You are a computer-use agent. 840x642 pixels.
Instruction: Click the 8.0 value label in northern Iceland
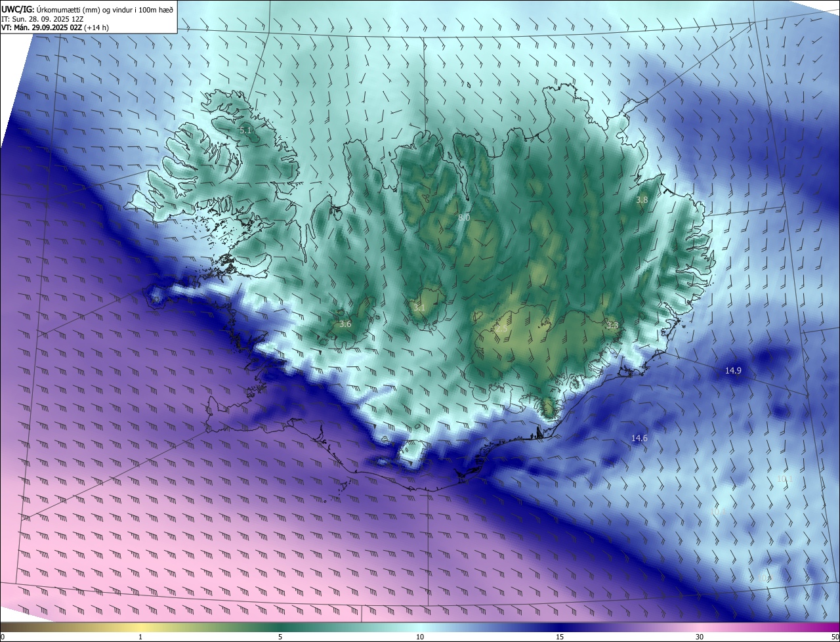(464, 217)
